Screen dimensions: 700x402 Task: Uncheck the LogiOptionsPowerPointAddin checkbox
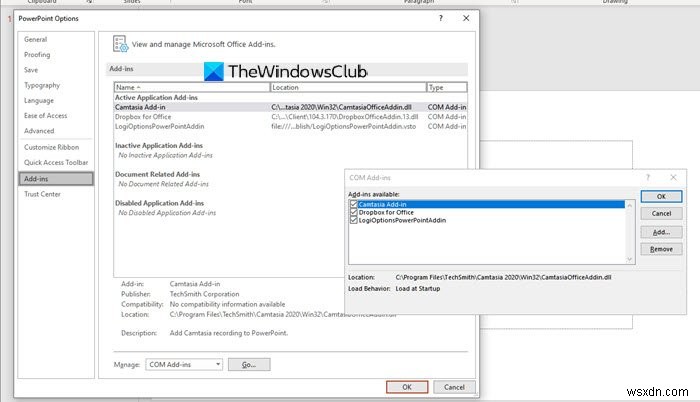coord(354,220)
